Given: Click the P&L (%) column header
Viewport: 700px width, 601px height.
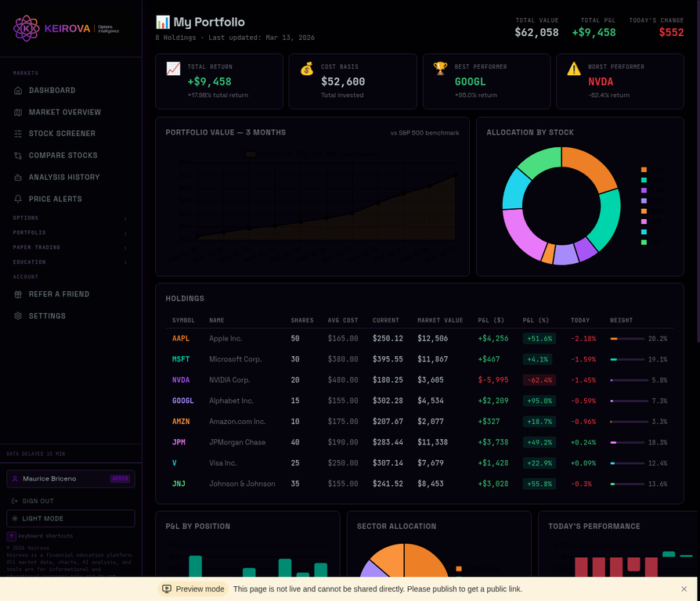Looking at the screenshot, I should [x=536, y=320].
